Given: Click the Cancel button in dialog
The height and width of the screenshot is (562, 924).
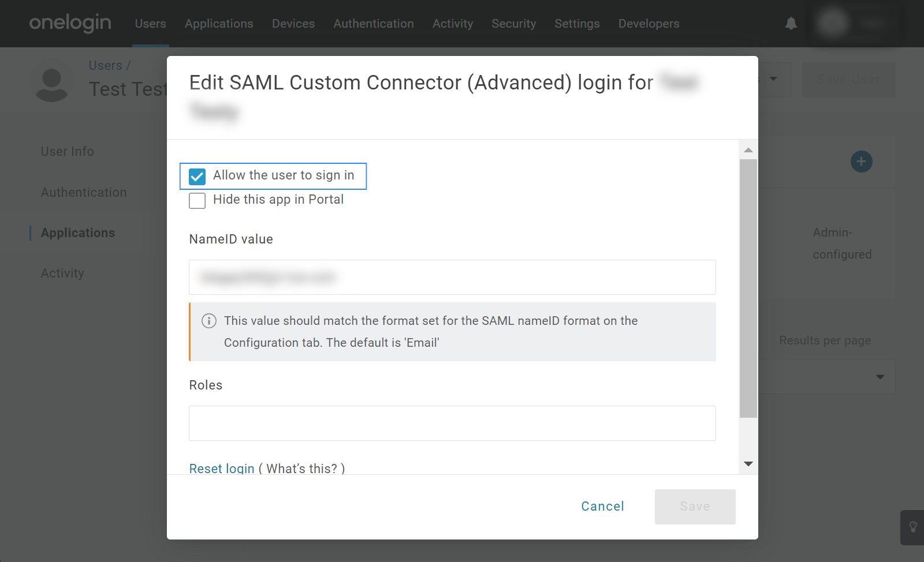Looking at the screenshot, I should pos(602,506).
